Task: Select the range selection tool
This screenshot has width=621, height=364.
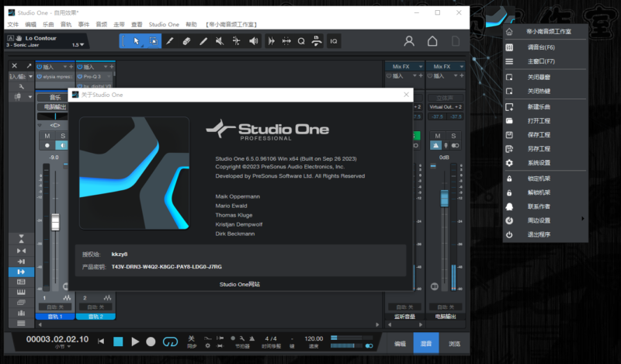Action: pyautogui.click(x=154, y=41)
